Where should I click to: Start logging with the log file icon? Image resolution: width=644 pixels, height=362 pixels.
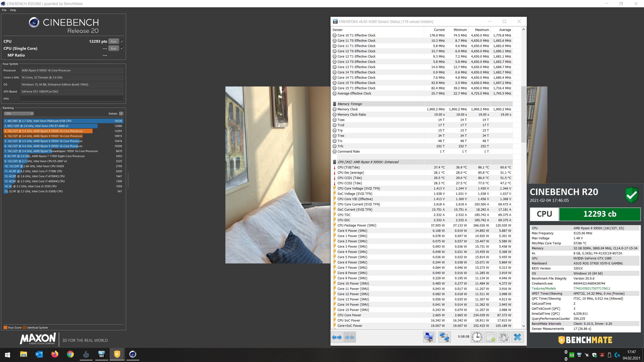(490, 337)
